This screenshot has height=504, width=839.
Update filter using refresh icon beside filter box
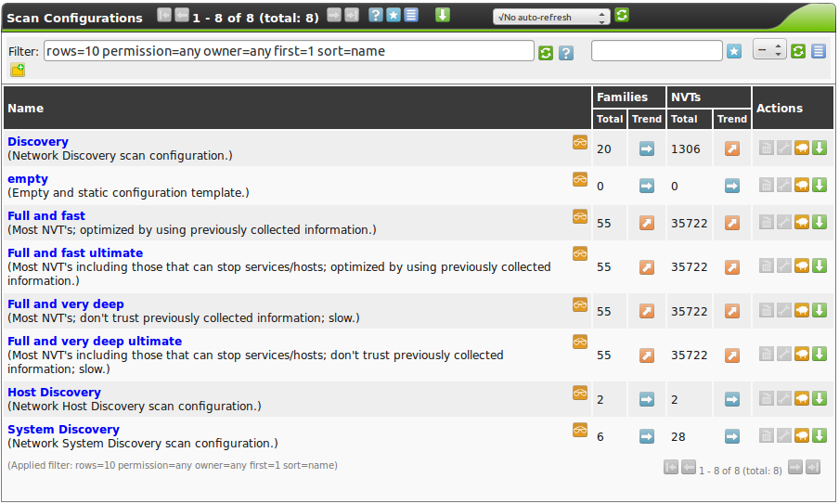[546, 53]
